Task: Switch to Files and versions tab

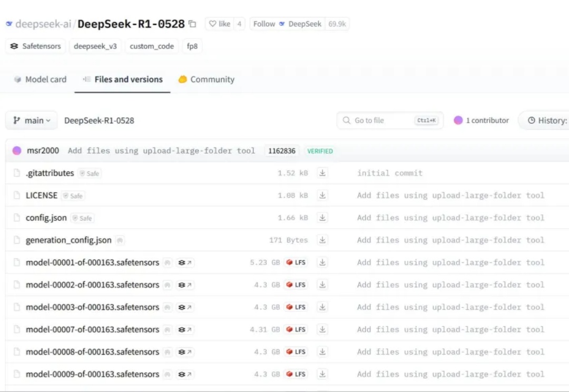Action: 123,80
